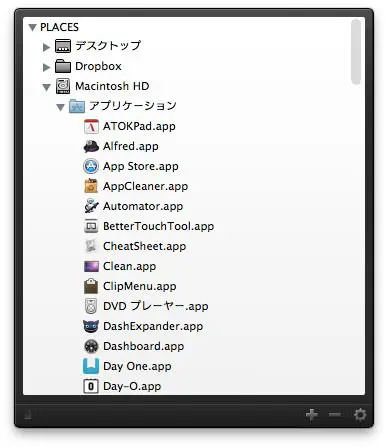388x448 pixels.
Task: Select ATOKPad.app file name
Action: point(139,127)
